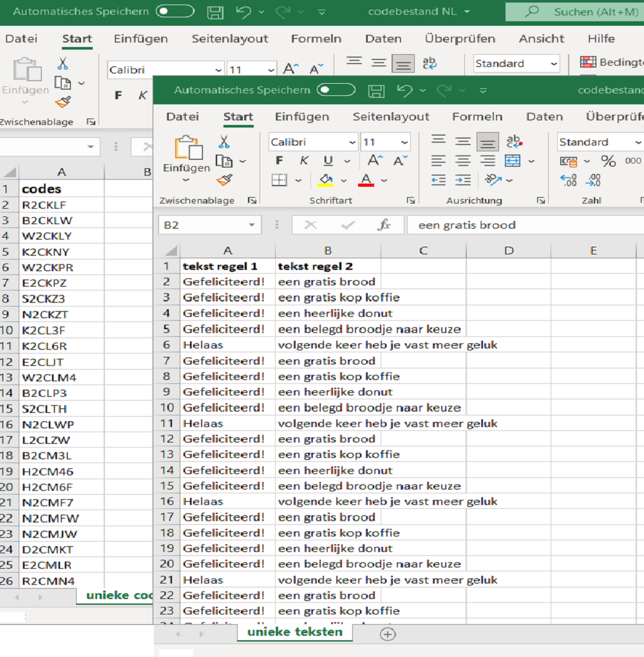The height and width of the screenshot is (657, 644).
Task: Toggle underline U formatting in the front window
Action: pyautogui.click(x=328, y=161)
